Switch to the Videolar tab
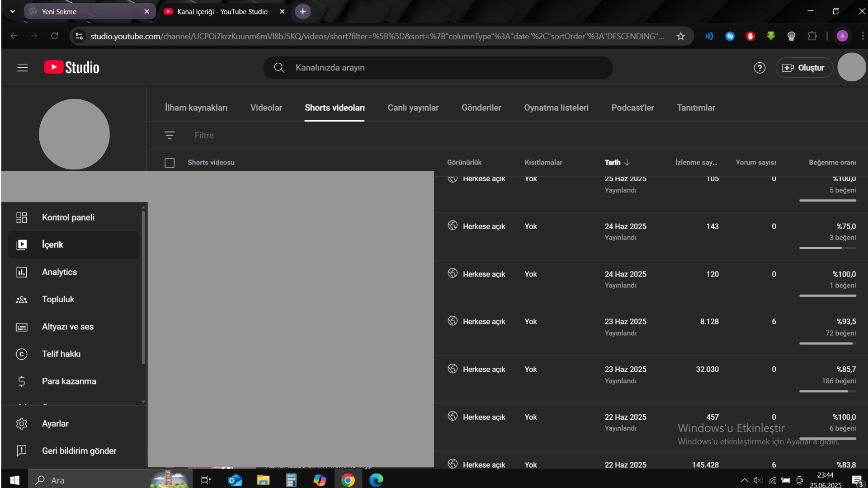The image size is (868, 488). (x=266, y=108)
